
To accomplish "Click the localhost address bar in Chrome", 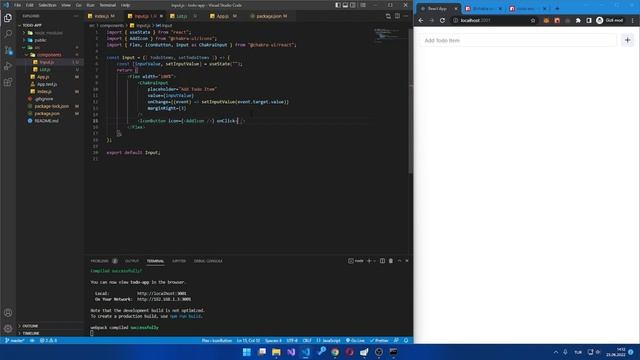I will (x=490, y=20).
